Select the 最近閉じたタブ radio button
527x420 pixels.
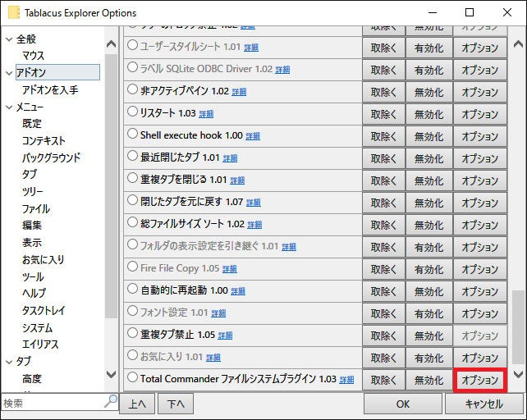[x=132, y=156]
